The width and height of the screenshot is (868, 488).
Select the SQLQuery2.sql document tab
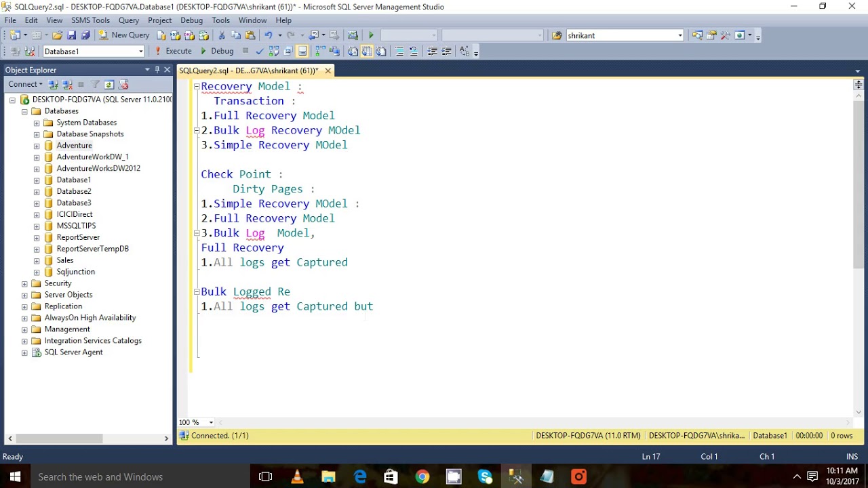tap(248, 70)
